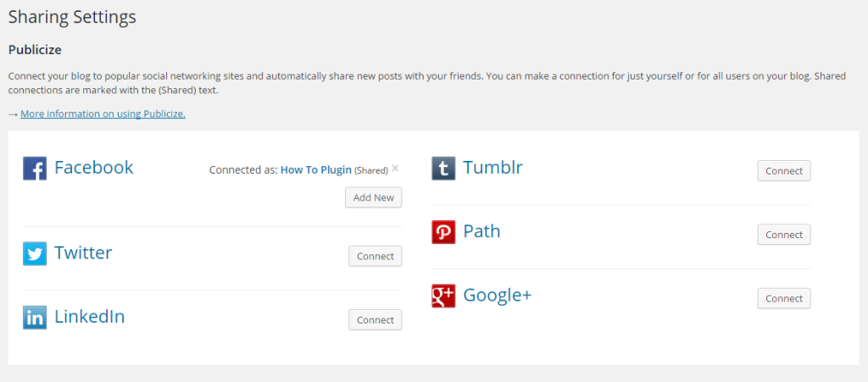Click the 'Connected as:' label text
This screenshot has height=382, width=868.
click(243, 169)
